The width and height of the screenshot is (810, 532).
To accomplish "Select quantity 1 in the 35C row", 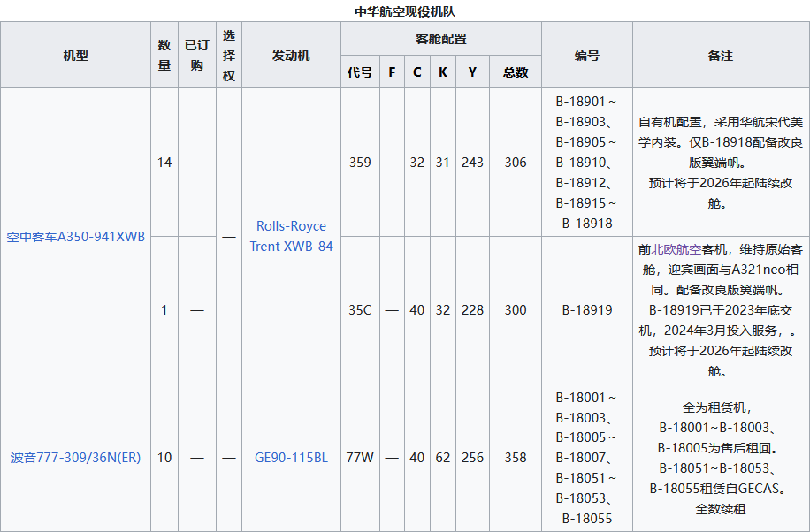I will [x=164, y=310].
